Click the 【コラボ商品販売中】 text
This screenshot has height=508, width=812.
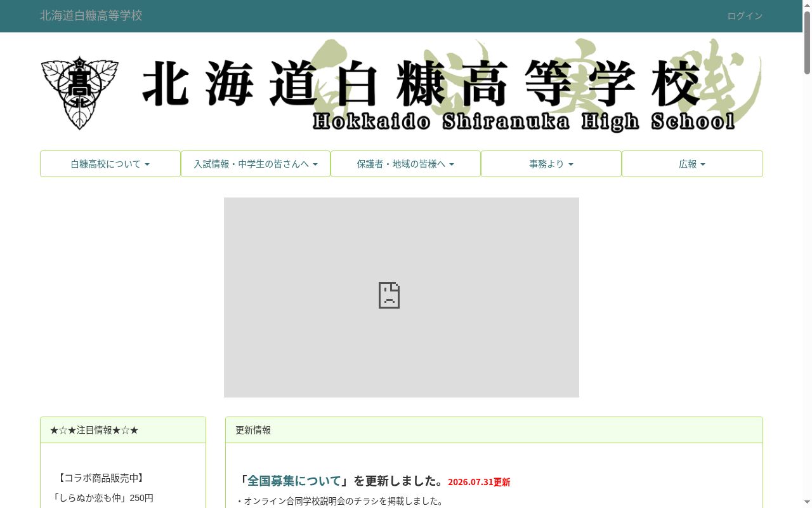(100, 478)
